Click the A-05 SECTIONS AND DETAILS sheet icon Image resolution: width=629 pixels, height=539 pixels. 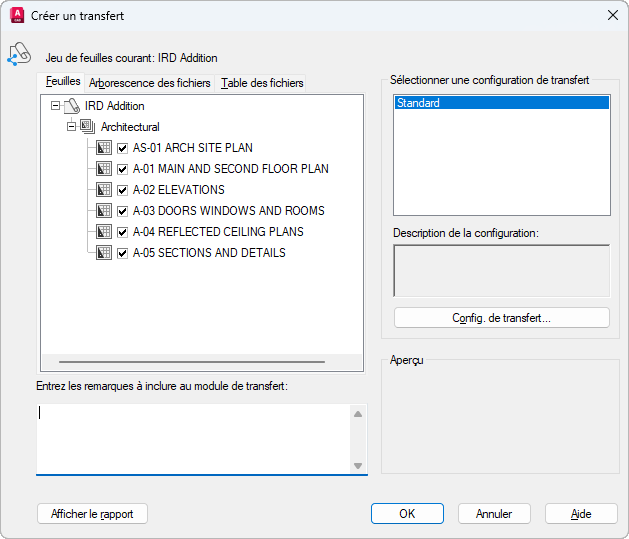pyautogui.click(x=104, y=253)
